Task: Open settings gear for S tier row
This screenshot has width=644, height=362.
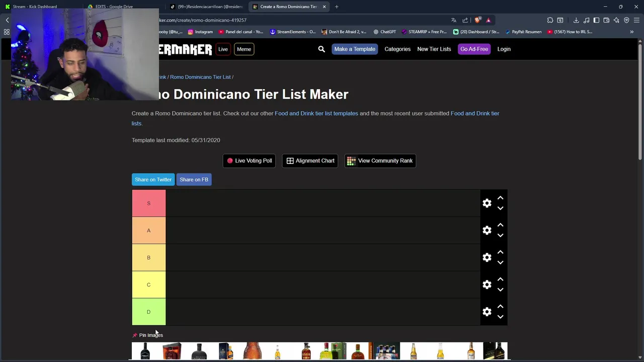Action: (487, 203)
